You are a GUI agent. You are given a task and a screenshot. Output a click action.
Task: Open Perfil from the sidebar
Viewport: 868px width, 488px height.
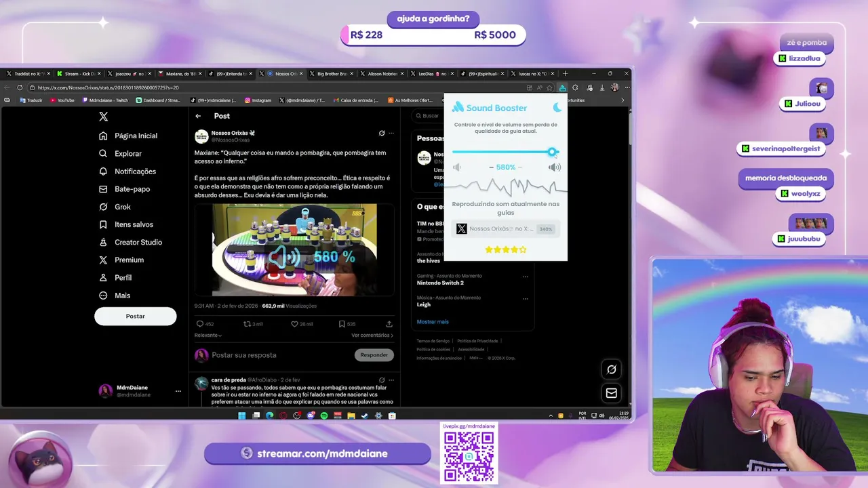pyautogui.click(x=115, y=277)
